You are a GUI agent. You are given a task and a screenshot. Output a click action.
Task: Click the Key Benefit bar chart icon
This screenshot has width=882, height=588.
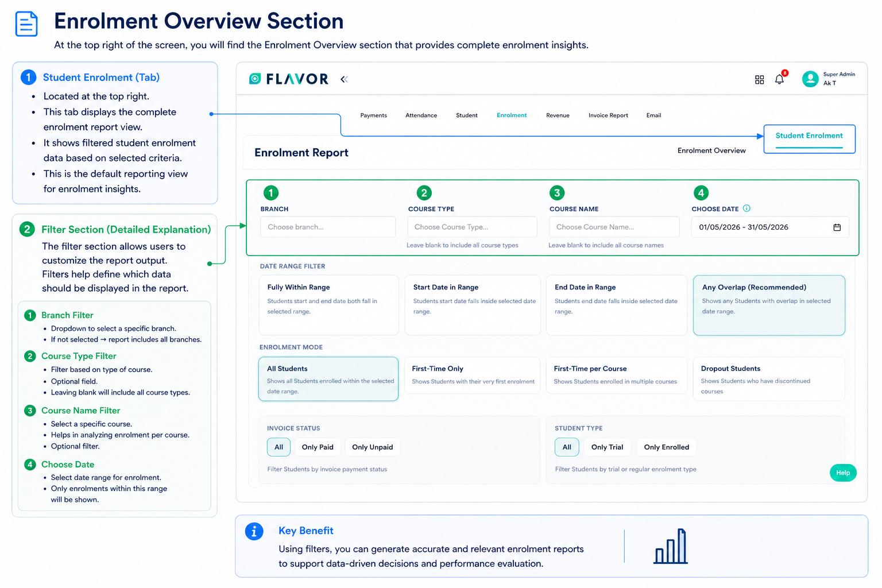coord(670,546)
